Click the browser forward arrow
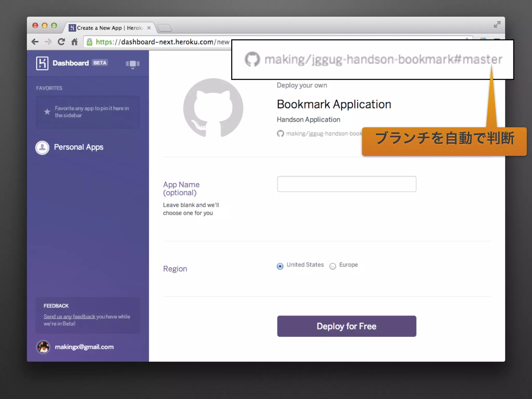 click(48, 42)
